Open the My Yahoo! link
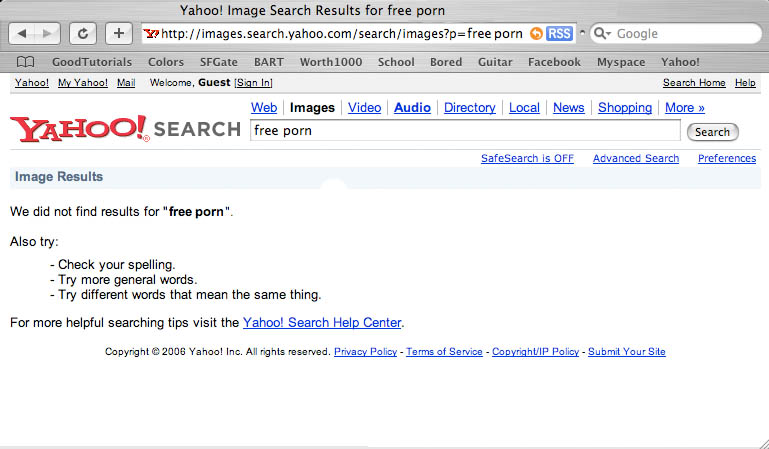The image size is (769, 449). [x=83, y=82]
